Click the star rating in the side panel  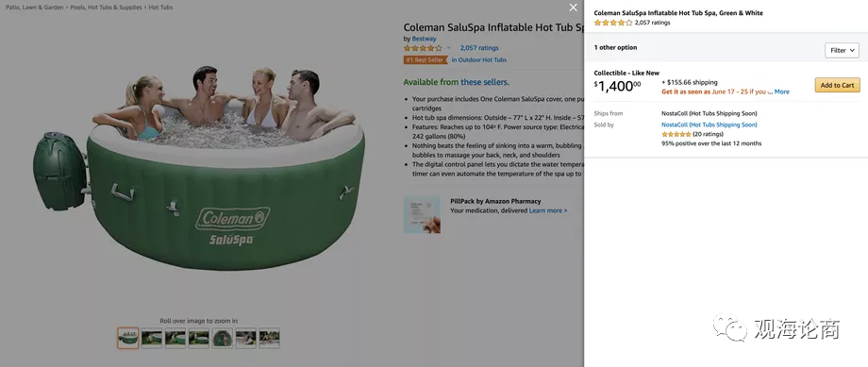(613, 24)
